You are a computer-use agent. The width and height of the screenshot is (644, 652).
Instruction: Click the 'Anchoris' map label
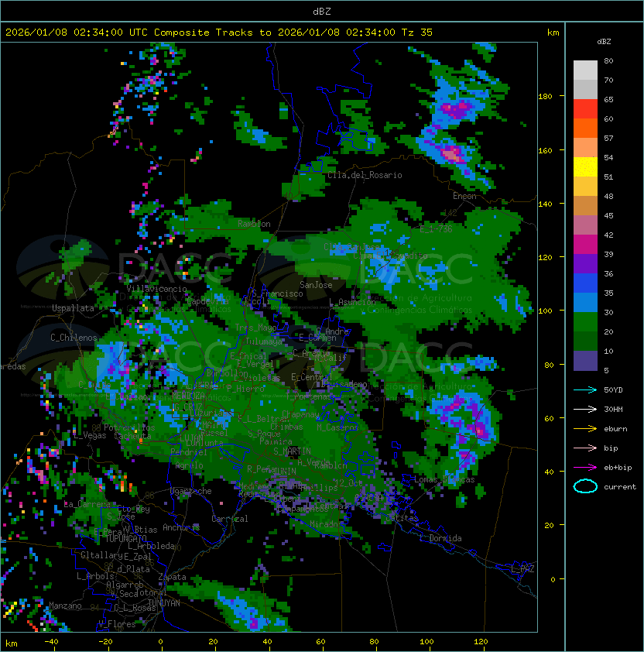pyautogui.click(x=181, y=527)
